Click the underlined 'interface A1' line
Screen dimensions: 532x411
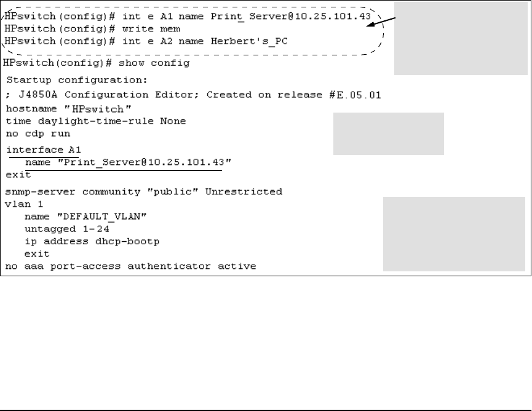click(44, 150)
